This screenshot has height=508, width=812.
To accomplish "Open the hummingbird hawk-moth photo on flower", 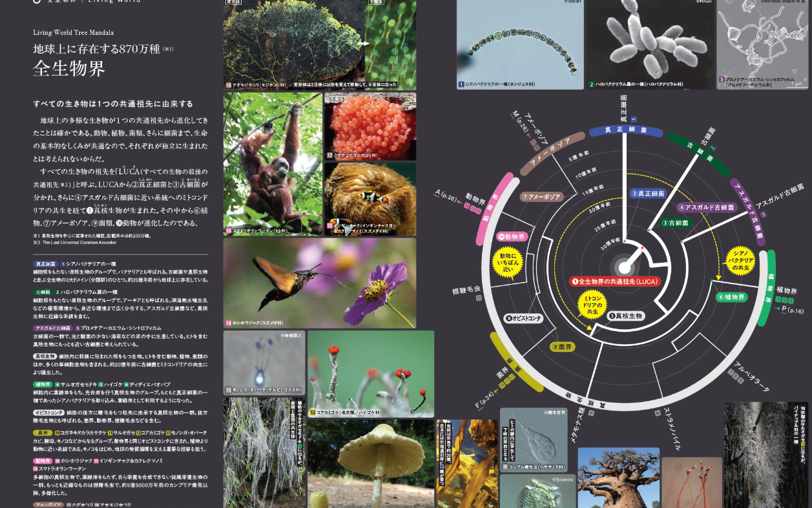I will coord(320,283).
